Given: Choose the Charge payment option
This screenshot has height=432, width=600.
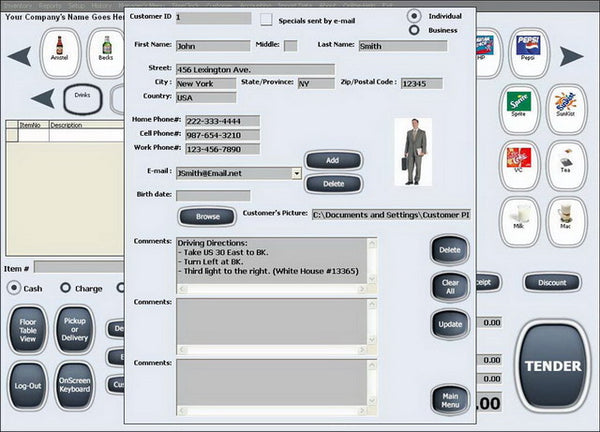Looking at the screenshot, I should point(66,288).
